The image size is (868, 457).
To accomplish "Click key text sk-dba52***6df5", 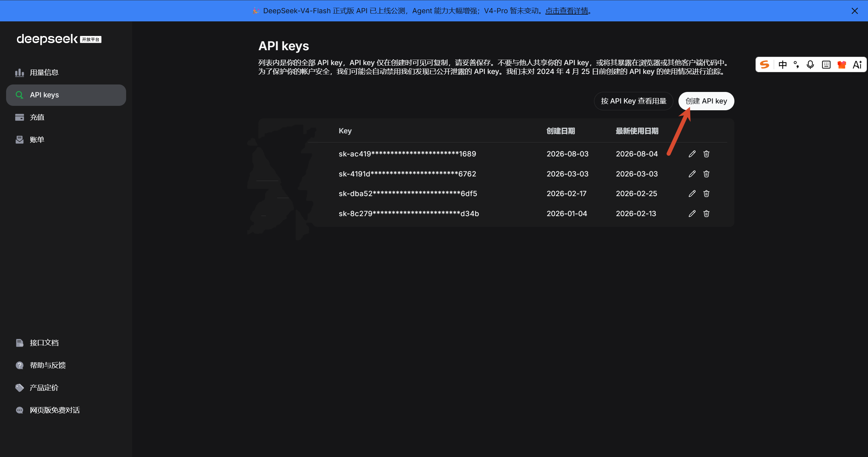I will 408,194.
